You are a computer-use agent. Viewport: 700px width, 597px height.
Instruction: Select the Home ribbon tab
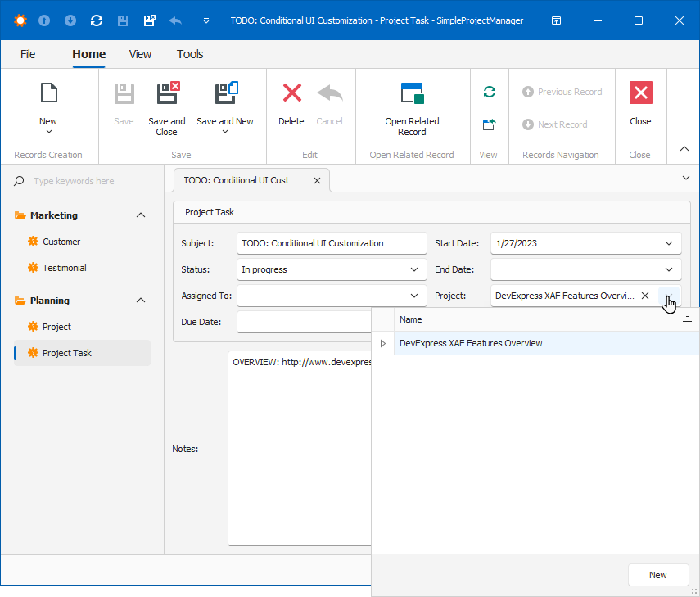pos(89,54)
